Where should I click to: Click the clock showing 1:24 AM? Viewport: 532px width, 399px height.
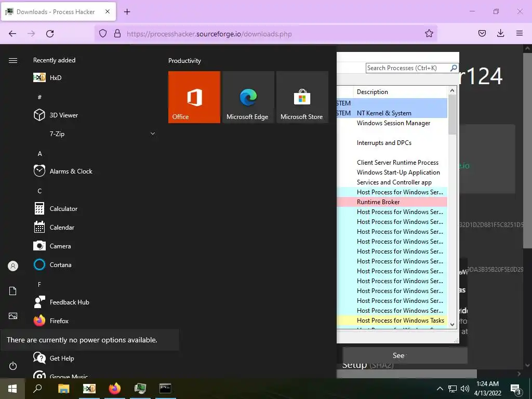(x=487, y=384)
